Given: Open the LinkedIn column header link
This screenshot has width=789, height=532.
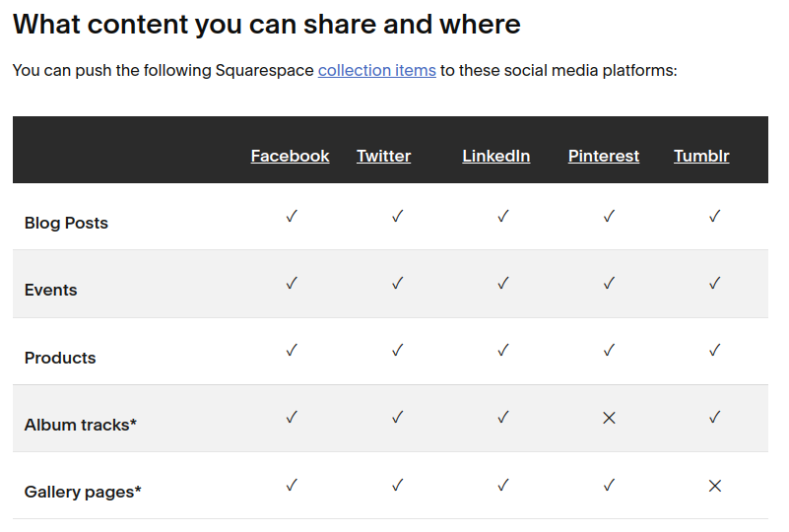Looking at the screenshot, I should [495, 156].
